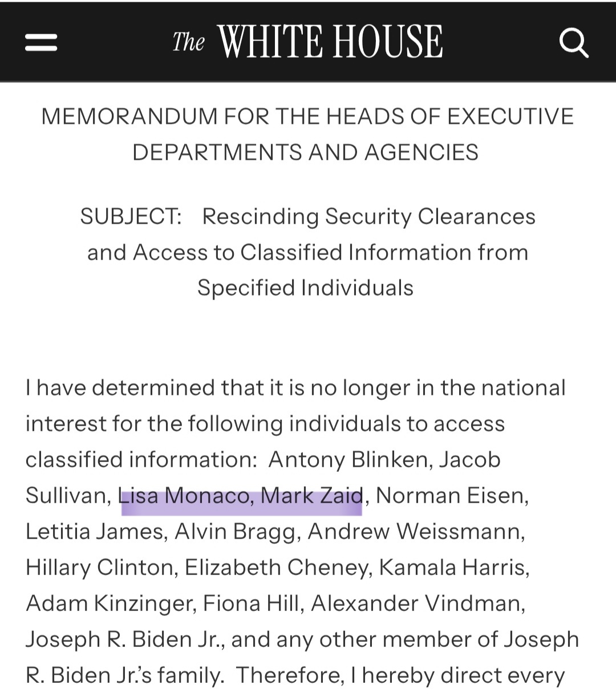Click the name "Elizabeth Cheney"
The image size is (616, 696).
click(276, 568)
